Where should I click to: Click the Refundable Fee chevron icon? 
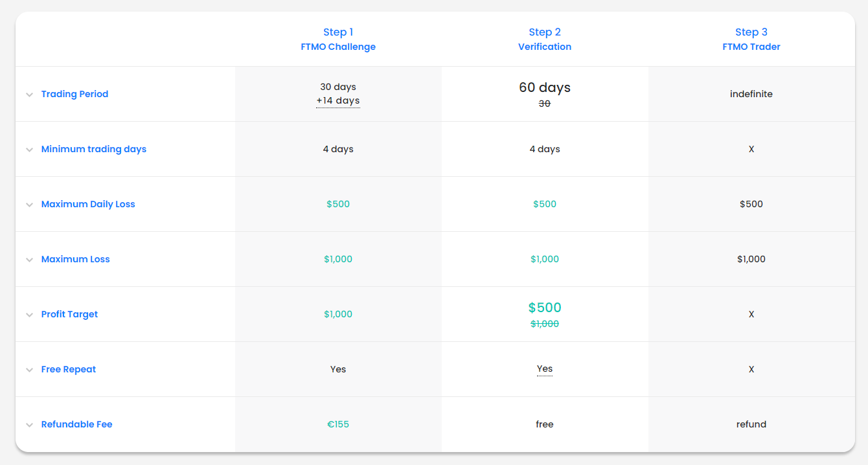click(29, 425)
